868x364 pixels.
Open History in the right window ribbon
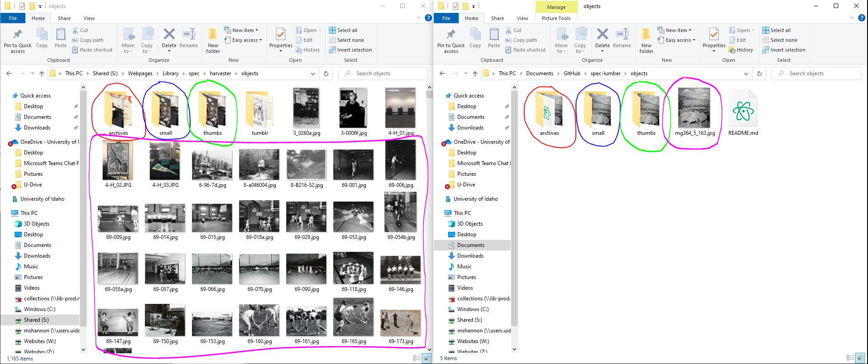[x=741, y=50]
